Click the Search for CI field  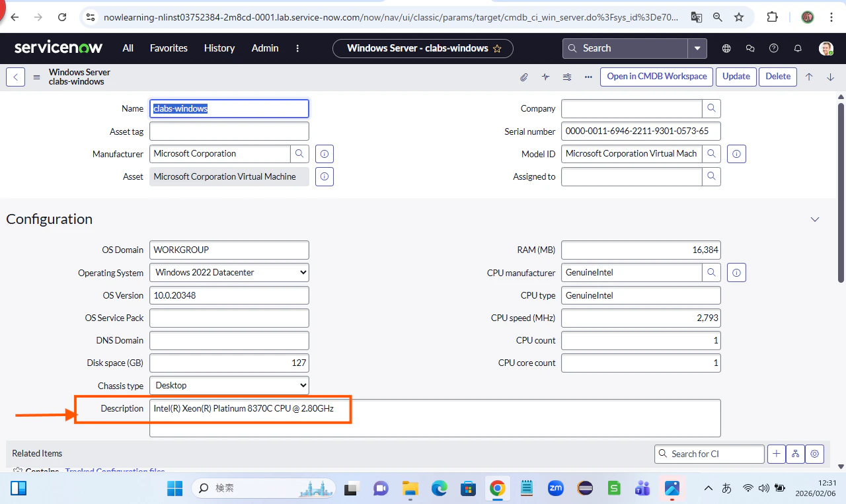[709, 454]
